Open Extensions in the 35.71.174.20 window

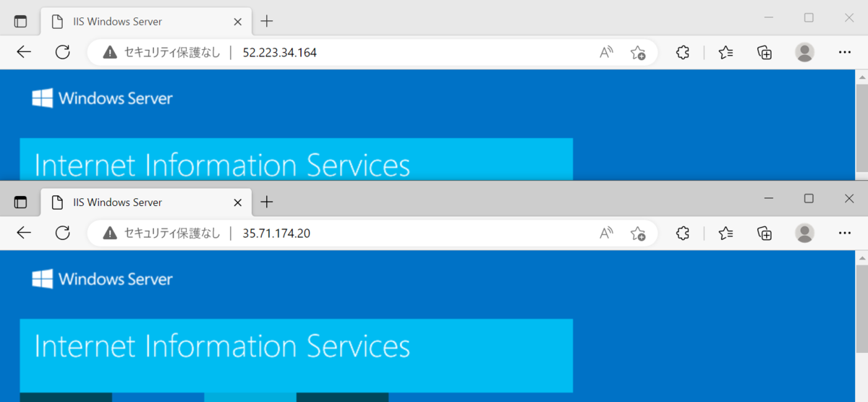point(682,233)
